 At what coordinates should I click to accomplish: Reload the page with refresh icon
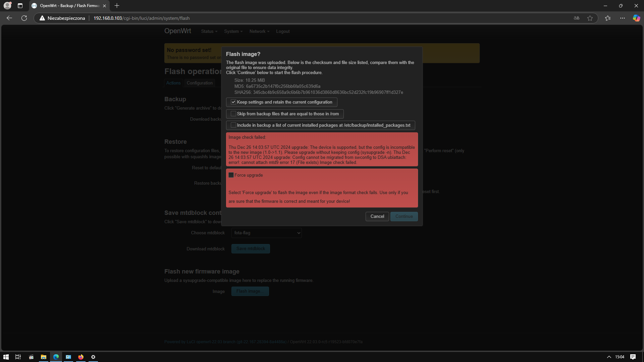click(x=24, y=18)
